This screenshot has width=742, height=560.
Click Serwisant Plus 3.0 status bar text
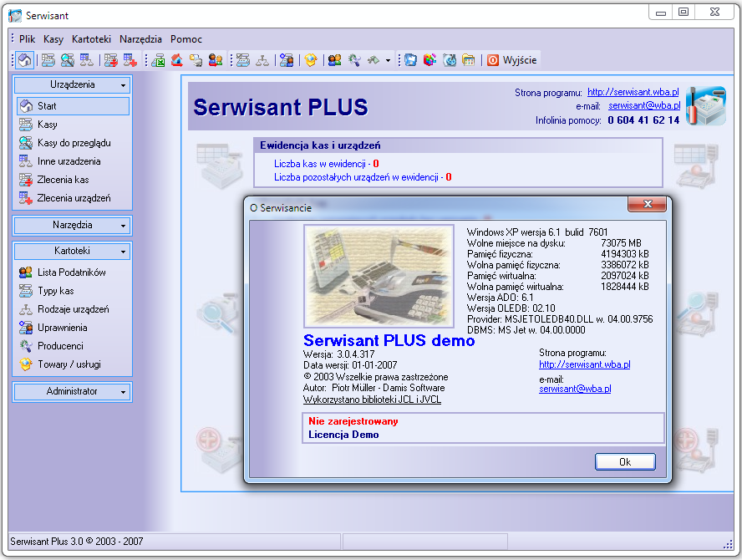click(x=77, y=542)
